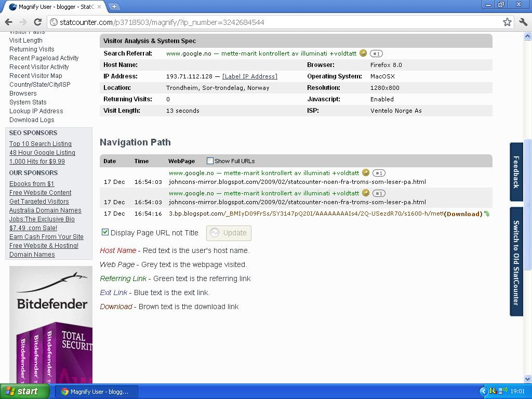Open Country/State/City/ISP in the sidebar

[39, 85]
